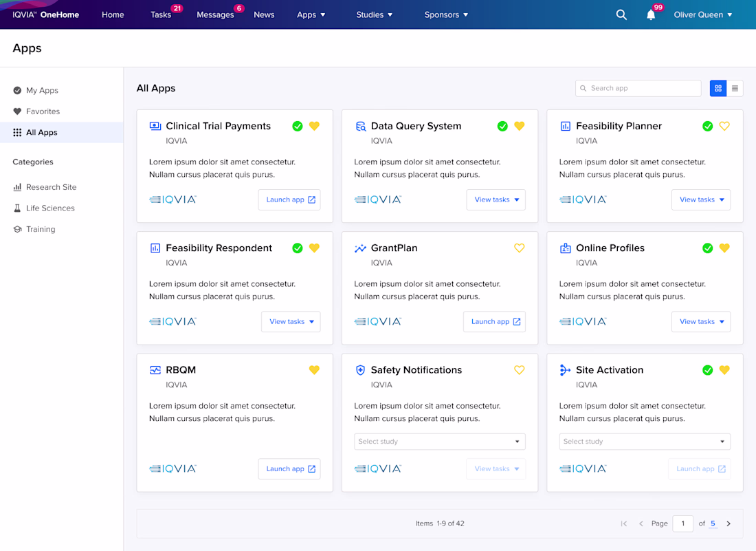Click green checkmark on Online Profiles
Image resolution: width=756 pixels, height=551 pixels.
[x=707, y=248]
